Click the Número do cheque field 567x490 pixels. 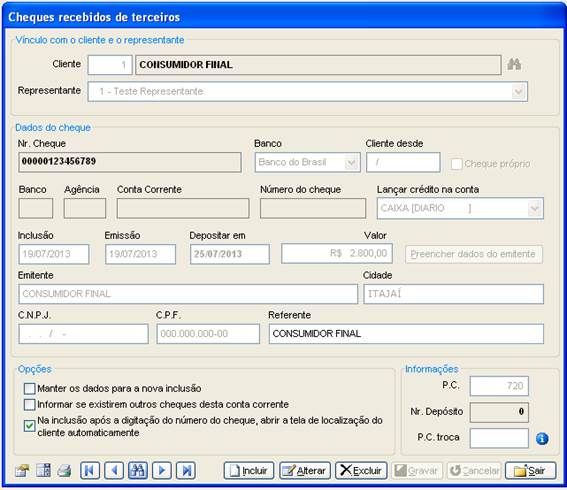[313, 208]
